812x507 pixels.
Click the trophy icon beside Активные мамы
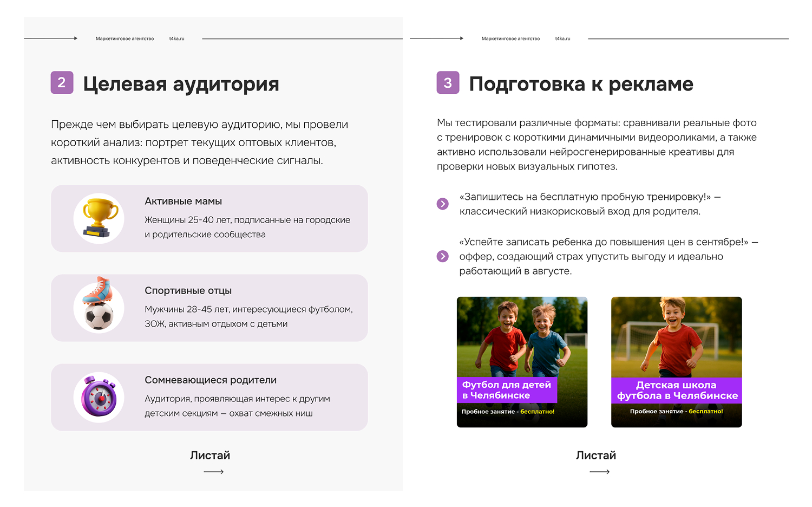(100, 218)
